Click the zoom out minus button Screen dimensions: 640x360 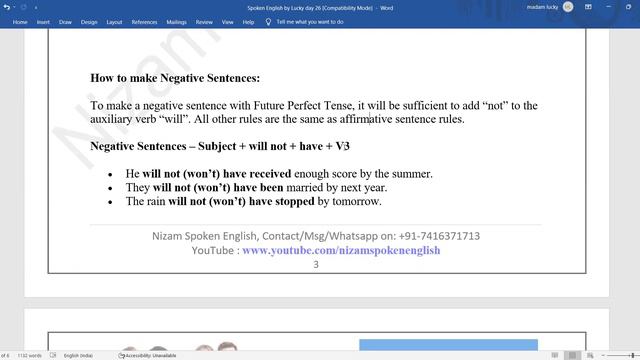(x=602, y=356)
